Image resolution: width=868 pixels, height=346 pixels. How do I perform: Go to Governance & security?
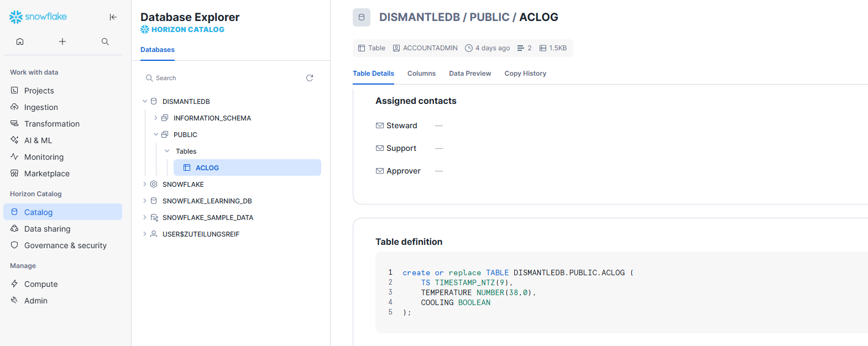pos(65,245)
